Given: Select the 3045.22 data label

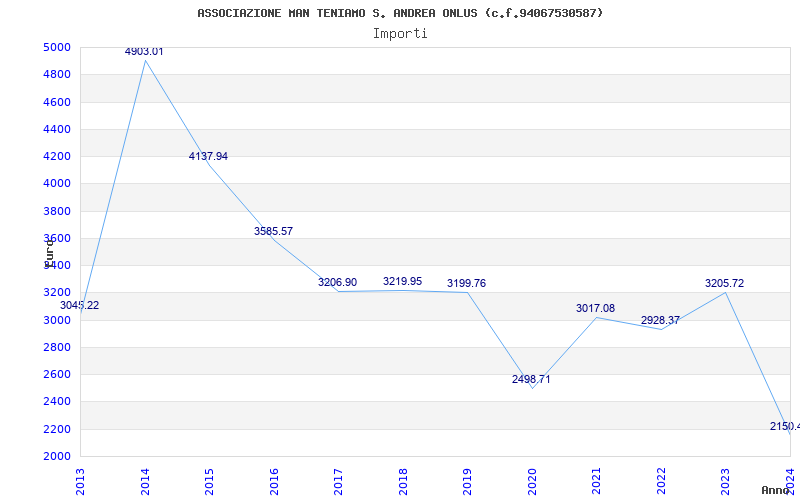Looking at the screenshot, I should tap(80, 306).
